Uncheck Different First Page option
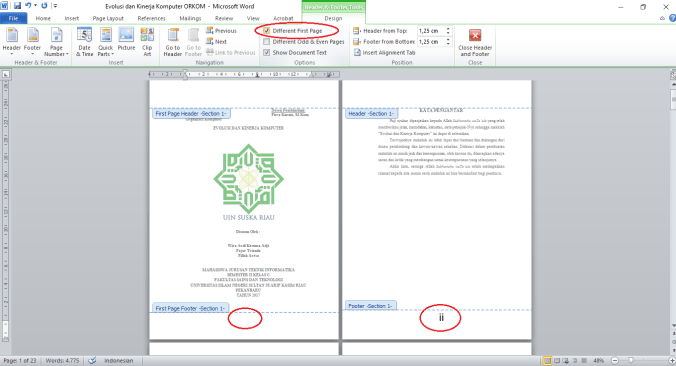 pyautogui.click(x=267, y=31)
